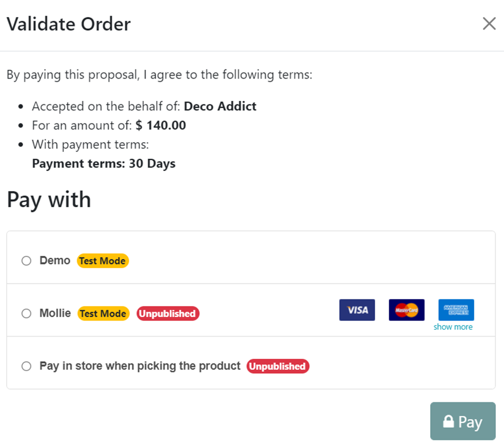Click the 'With payment terms:' bullet text
The height and width of the screenshot is (444, 504).
(90, 145)
